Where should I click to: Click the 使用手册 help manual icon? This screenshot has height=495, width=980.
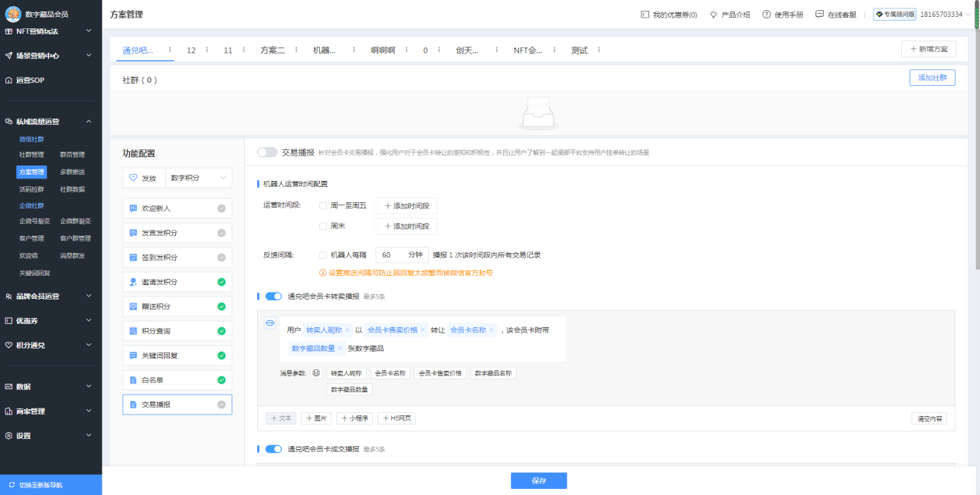[767, 14]
